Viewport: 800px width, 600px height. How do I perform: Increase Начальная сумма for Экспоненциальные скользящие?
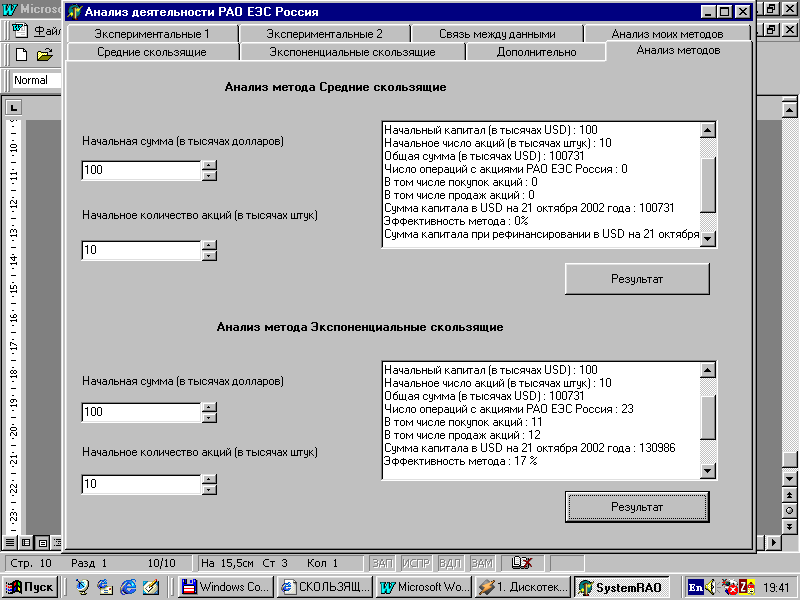(x=209, y=407)
